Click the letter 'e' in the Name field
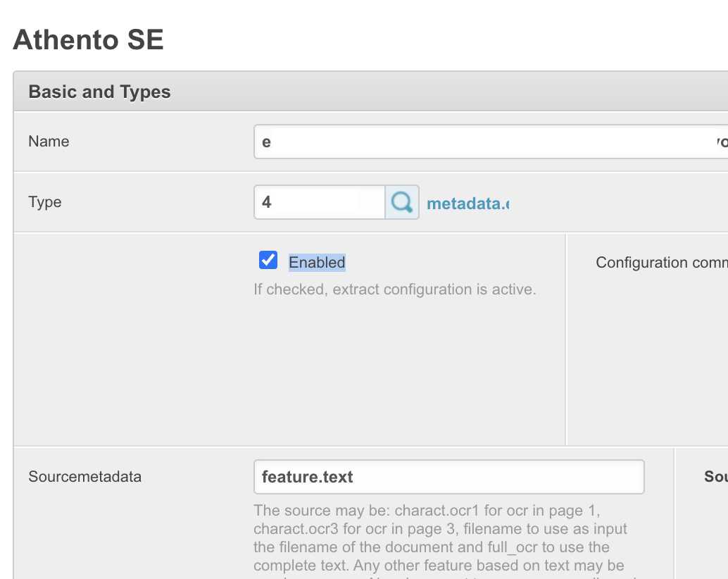728x579 pixels. tap(266, 142)
